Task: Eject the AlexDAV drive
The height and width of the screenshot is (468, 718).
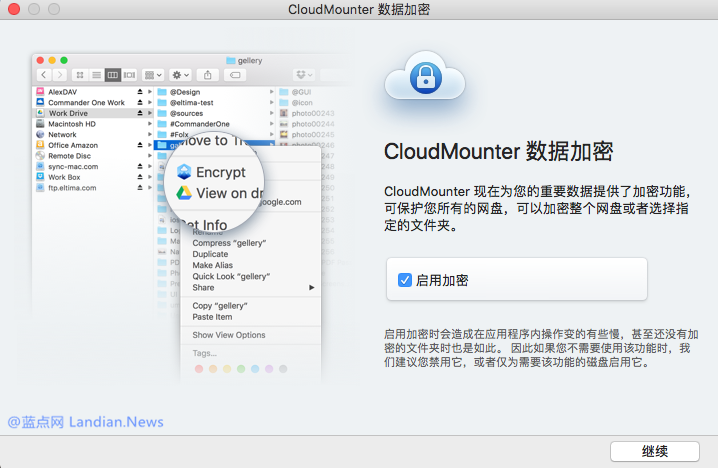Action: tap(140, 92)
